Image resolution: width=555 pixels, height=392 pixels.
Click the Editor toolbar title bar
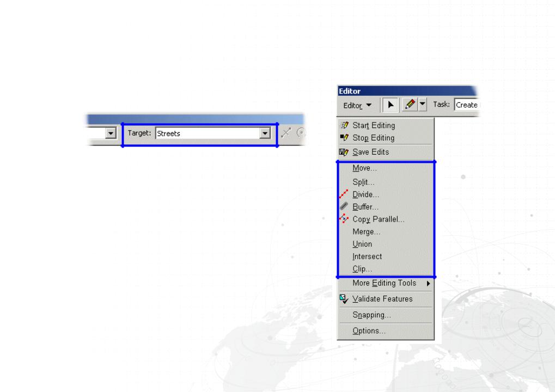point(407,91)
